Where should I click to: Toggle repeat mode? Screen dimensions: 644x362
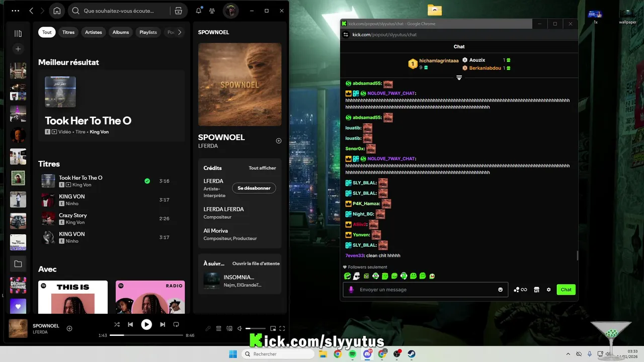click(176, 325)
